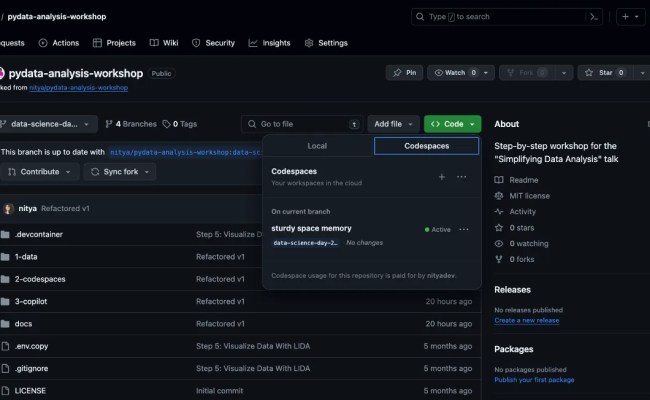The width and height of the screenshot is (650, 400).
Task: Open the .devcontainer folder
Action: pyautogui.click(x=39, y=234)
